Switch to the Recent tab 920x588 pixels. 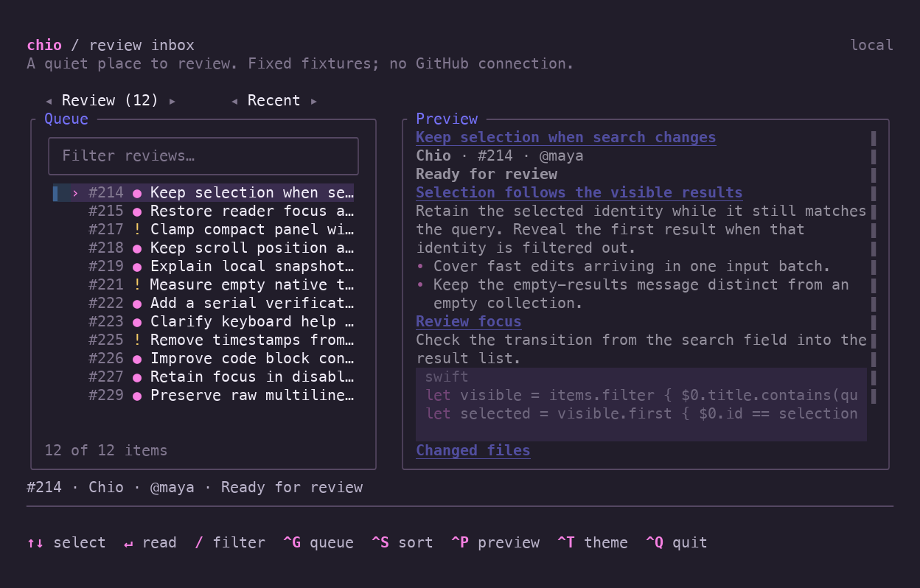(274, 101)
